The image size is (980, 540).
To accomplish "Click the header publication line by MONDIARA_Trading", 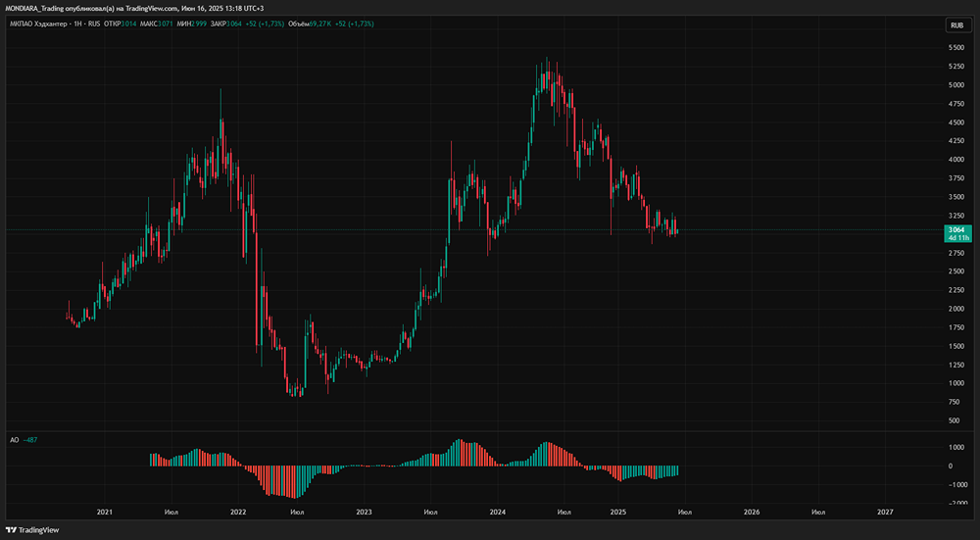I will point(133,8).
